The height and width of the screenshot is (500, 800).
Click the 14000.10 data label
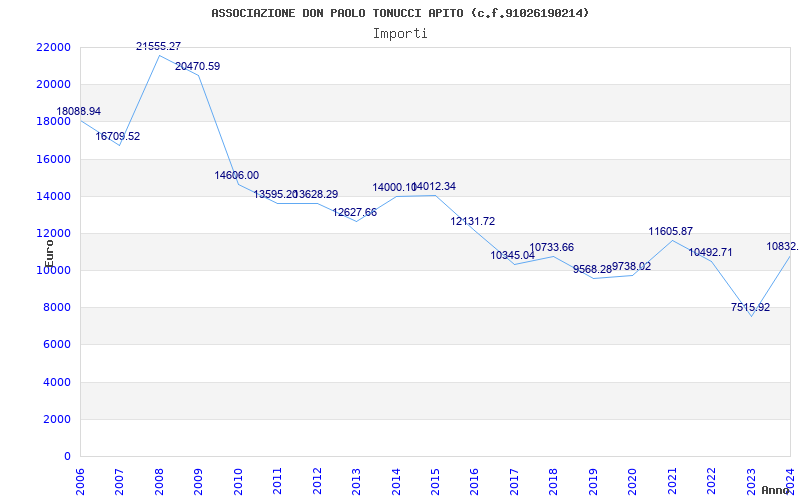point(394,187)
